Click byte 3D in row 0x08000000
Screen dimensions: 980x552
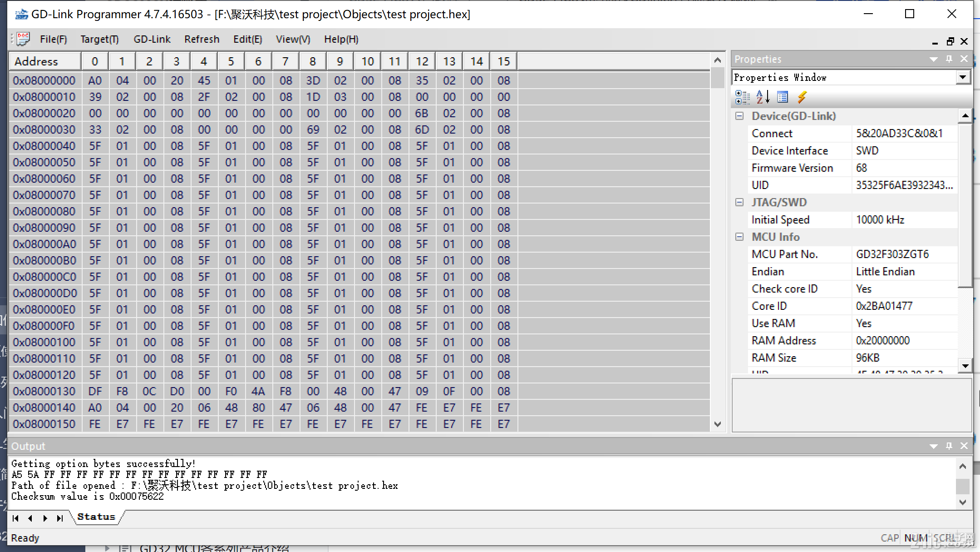313,80
